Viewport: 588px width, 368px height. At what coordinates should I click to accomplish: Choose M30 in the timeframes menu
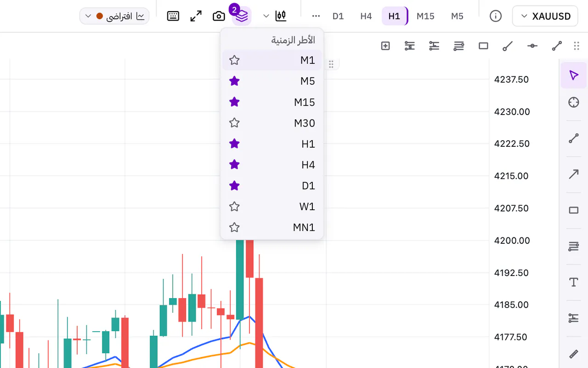[x=272, y=123]
